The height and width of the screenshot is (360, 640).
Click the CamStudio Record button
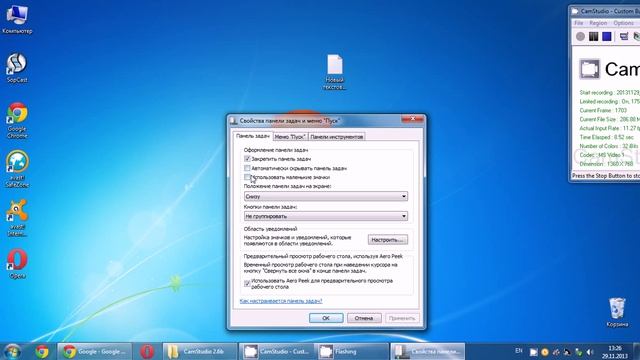click(x=580, y=37)
